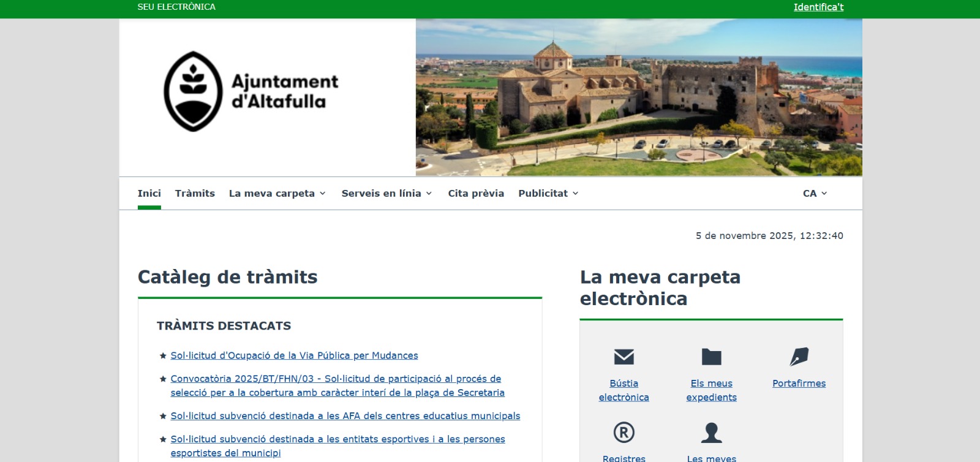The image size is (980, 462).
Task: Open the Registres registered-mark icon
Action: (624, 433)
